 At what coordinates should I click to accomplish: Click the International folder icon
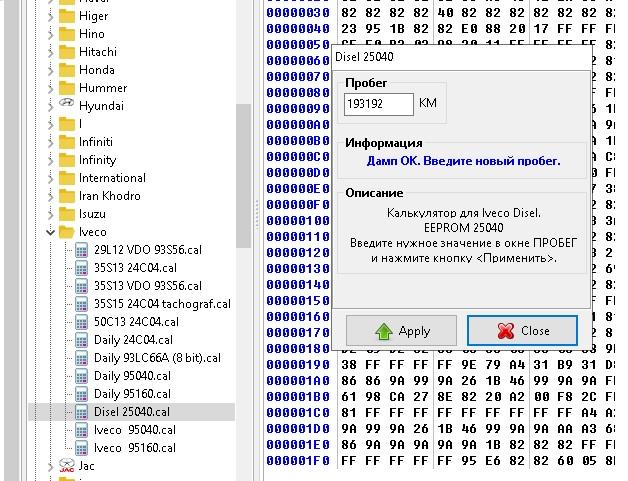(x=66, y=179)
